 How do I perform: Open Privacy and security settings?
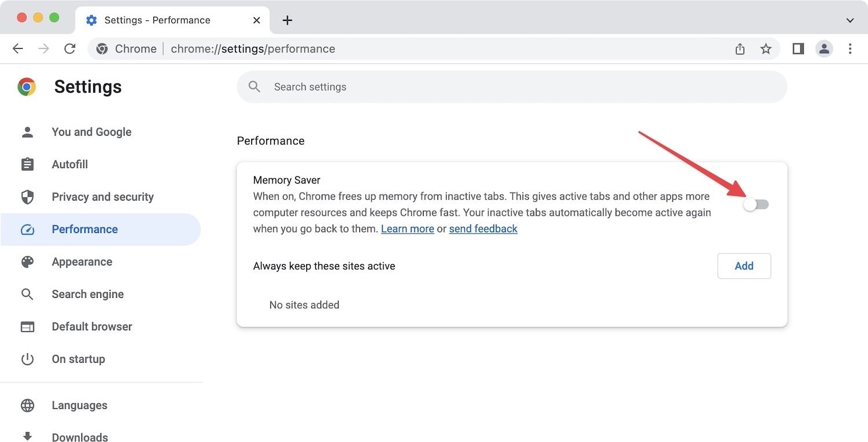tap(102, 197)
